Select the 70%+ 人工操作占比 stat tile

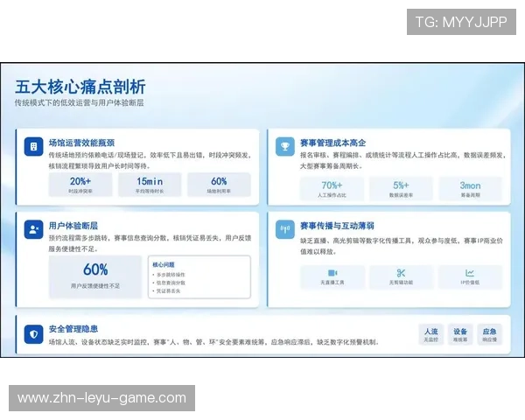(332, 189)
